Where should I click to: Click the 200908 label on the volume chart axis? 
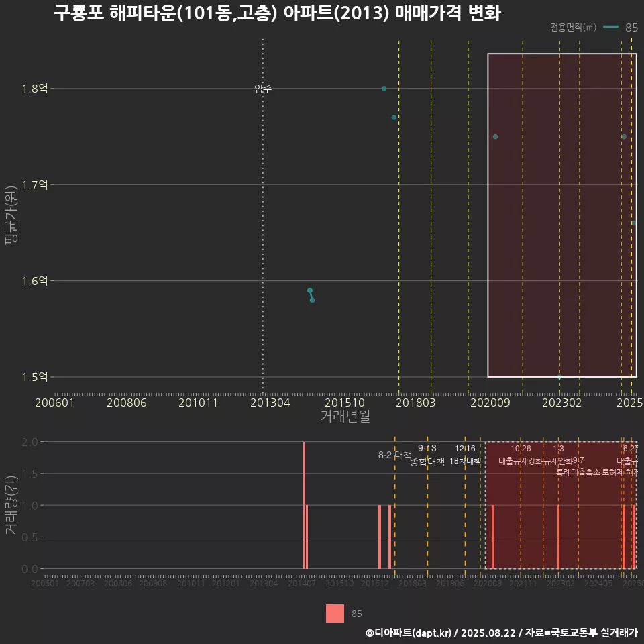(153, 583)
